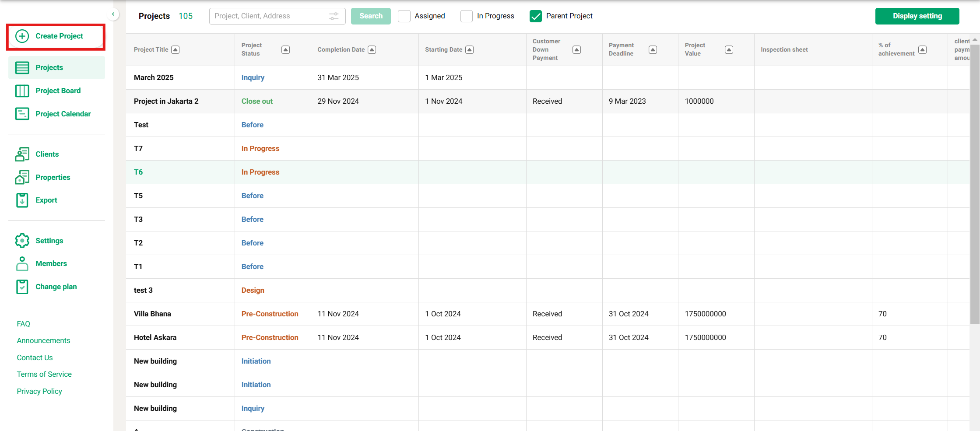Sort by the Project Title column arrow

point(176,50)
